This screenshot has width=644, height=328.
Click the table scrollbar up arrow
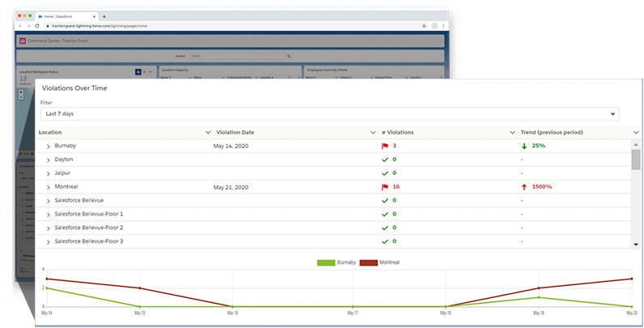(636, 145)
